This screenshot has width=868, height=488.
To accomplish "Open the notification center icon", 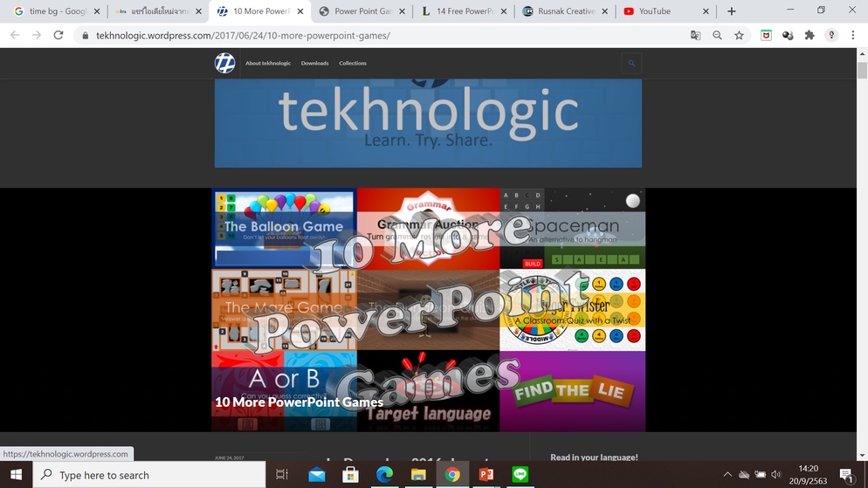I will point(846,475).
